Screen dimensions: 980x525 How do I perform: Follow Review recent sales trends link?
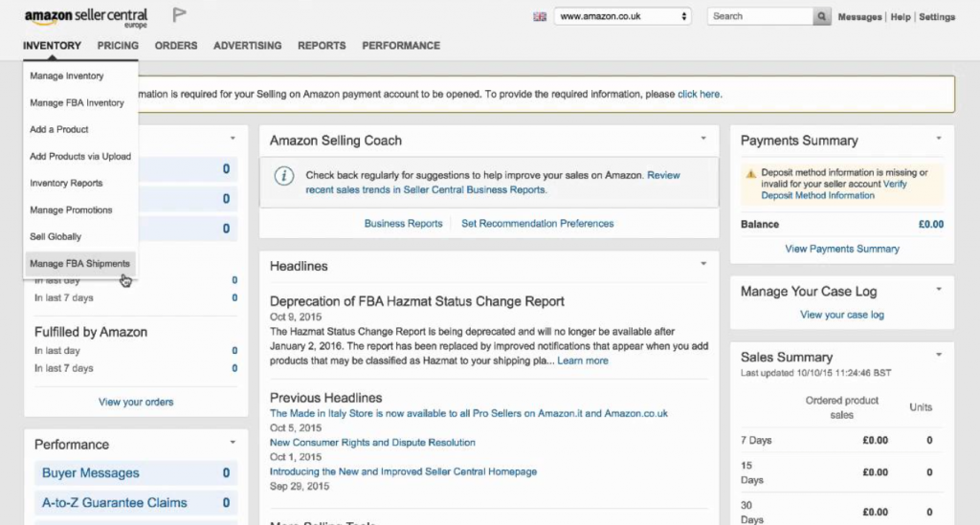coord(493,183)
